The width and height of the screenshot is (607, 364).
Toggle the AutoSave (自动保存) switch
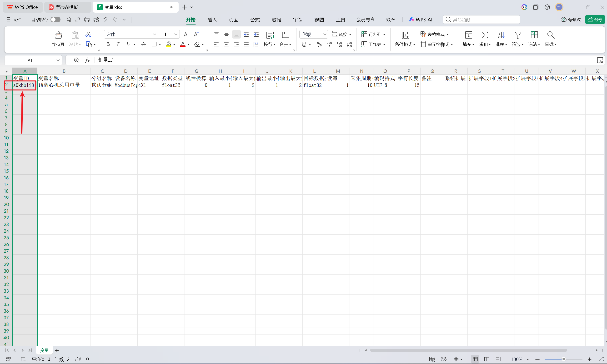pos(55,20)
